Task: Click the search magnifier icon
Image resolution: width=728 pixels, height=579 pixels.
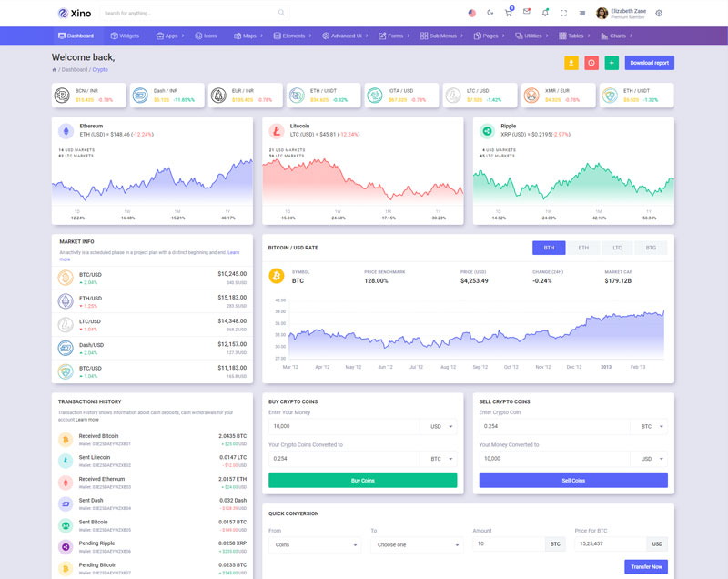Action: tap(281, 13)
